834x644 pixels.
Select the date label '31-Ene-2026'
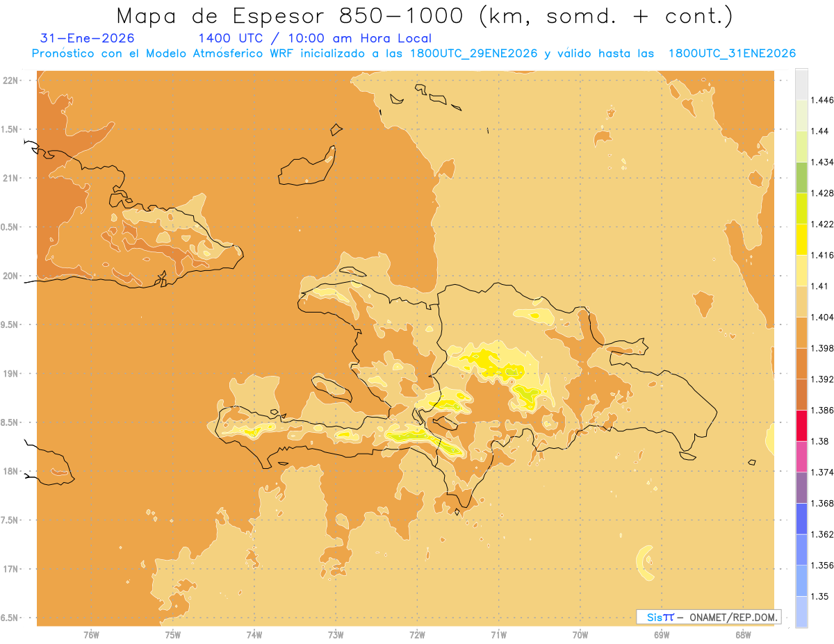click(88, 38)
